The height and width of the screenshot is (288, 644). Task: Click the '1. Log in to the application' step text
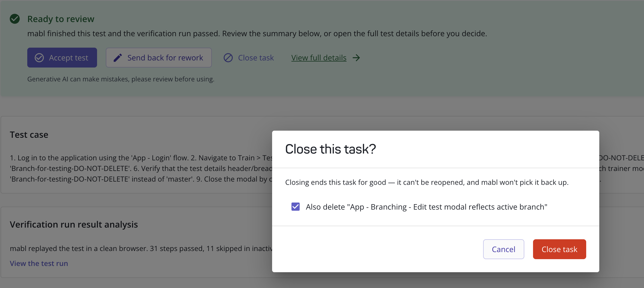pyautogui.click(x=141, y=168)
